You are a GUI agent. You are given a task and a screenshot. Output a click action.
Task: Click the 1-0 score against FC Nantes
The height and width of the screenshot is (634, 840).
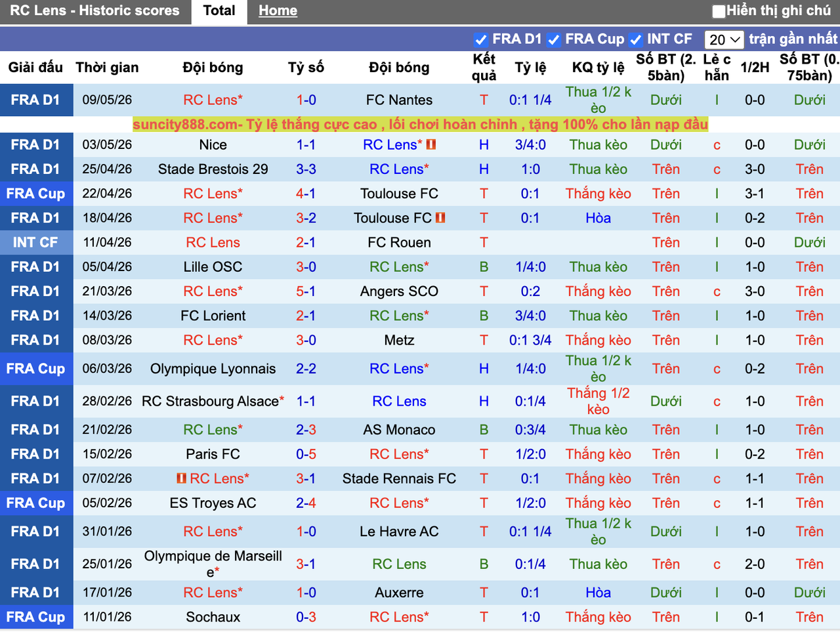(306, 100)
